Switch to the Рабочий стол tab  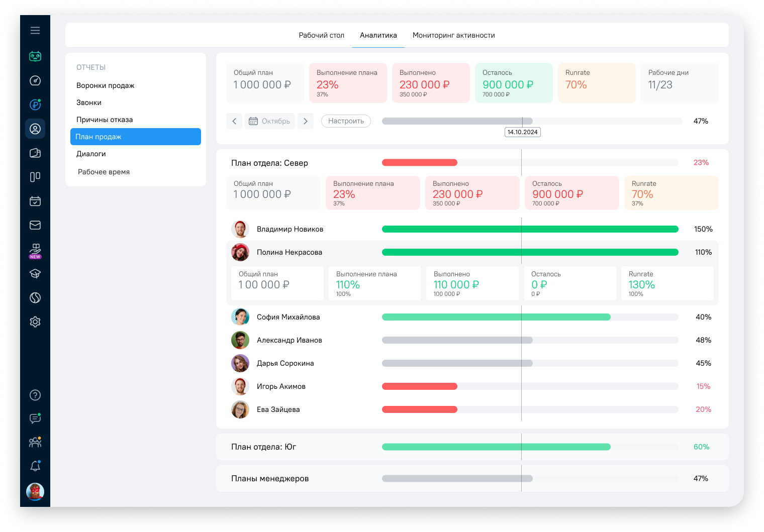point(321,35)
